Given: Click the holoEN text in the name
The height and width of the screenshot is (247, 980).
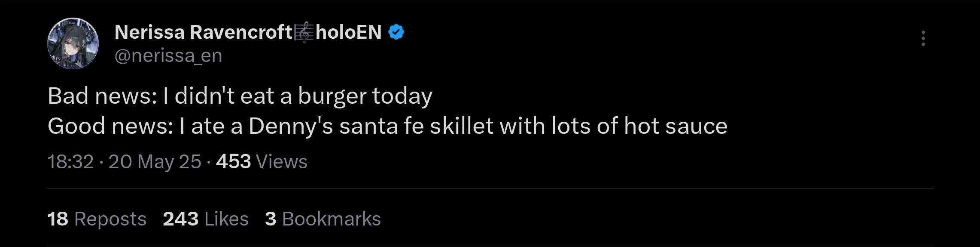Looking at the screenshot, I should pos(348,32).
